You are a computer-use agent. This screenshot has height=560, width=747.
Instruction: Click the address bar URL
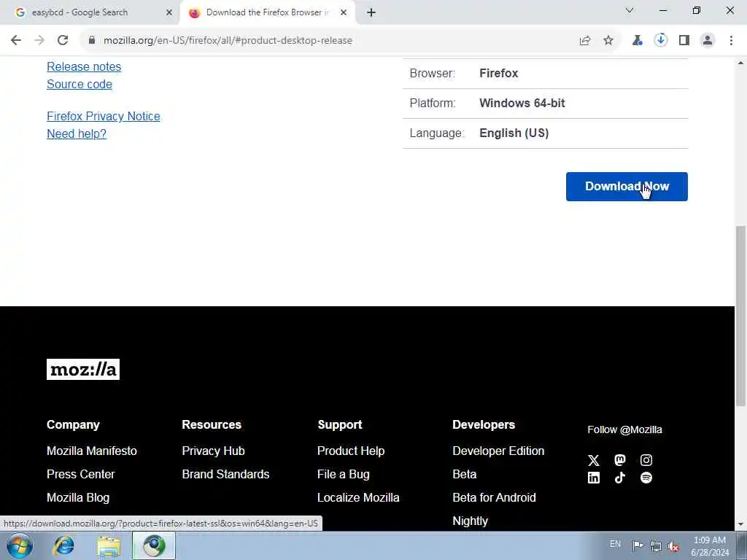tap(228, 41)
